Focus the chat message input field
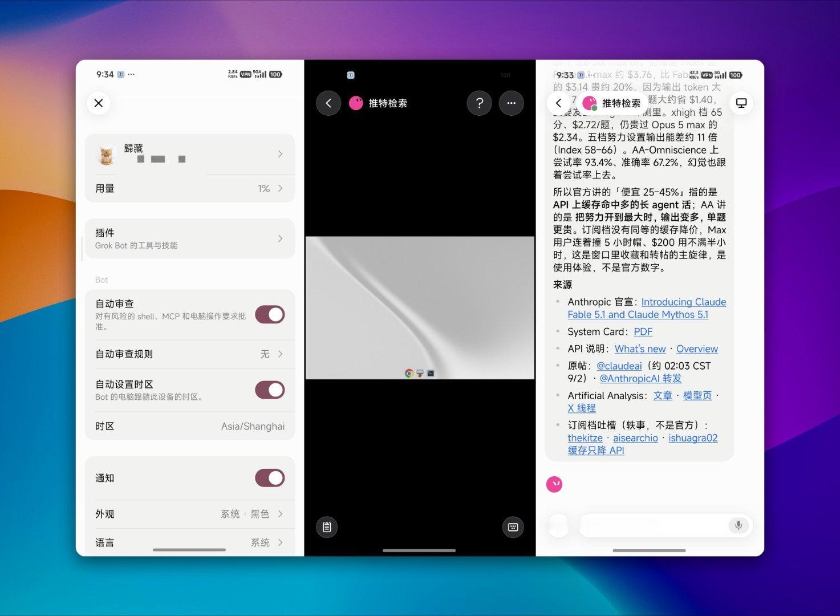The width and height of the screenshot is (840, 616). pyautogui.click(x=666, y=525)
